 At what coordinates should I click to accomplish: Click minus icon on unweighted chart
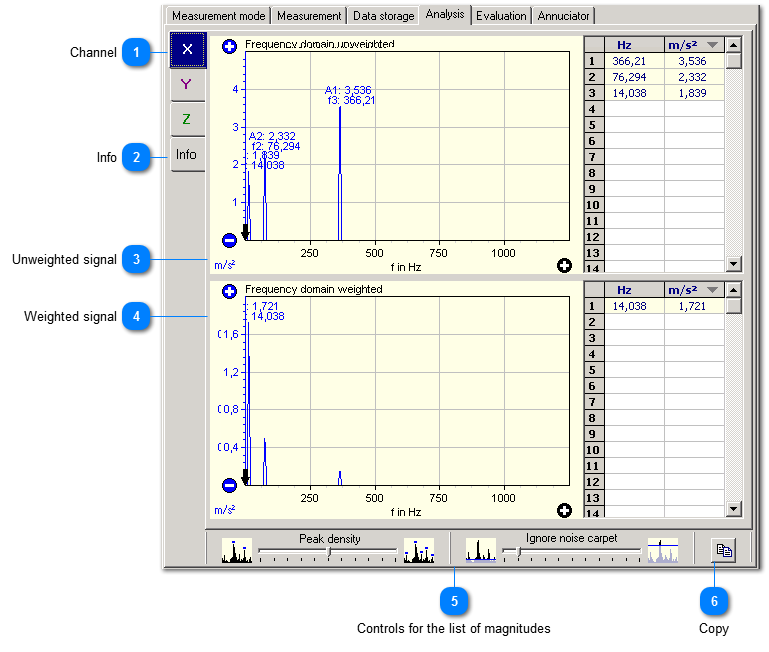pos(229,240)
